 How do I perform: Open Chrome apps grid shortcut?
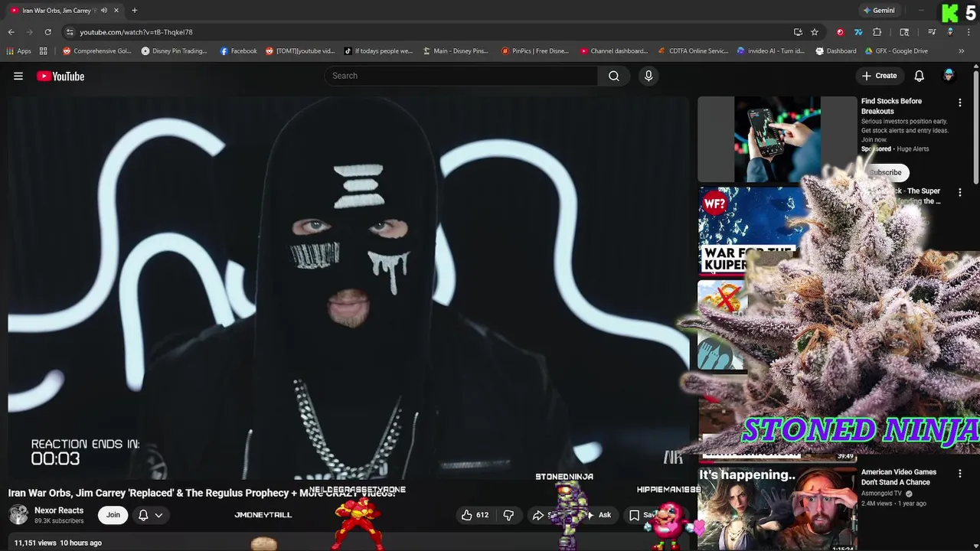(18, 51)
